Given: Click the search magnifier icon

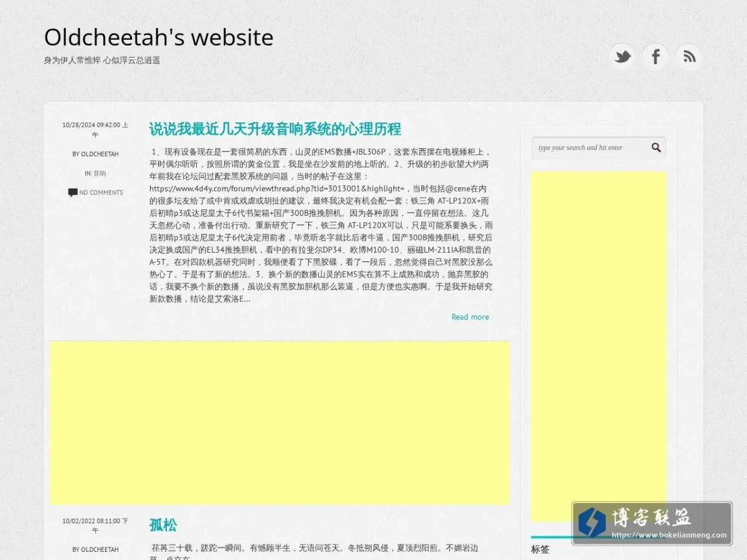Looking at the screenshot, I should tap(656, 147).
